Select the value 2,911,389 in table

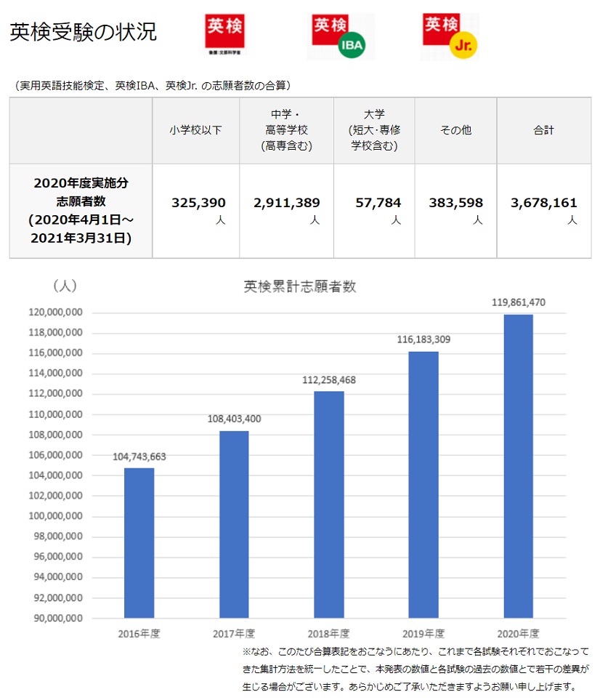pos(286,203)
